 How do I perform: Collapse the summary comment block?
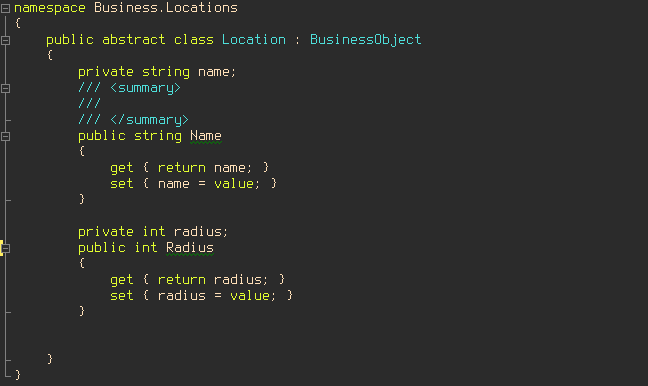coord(5,88)
